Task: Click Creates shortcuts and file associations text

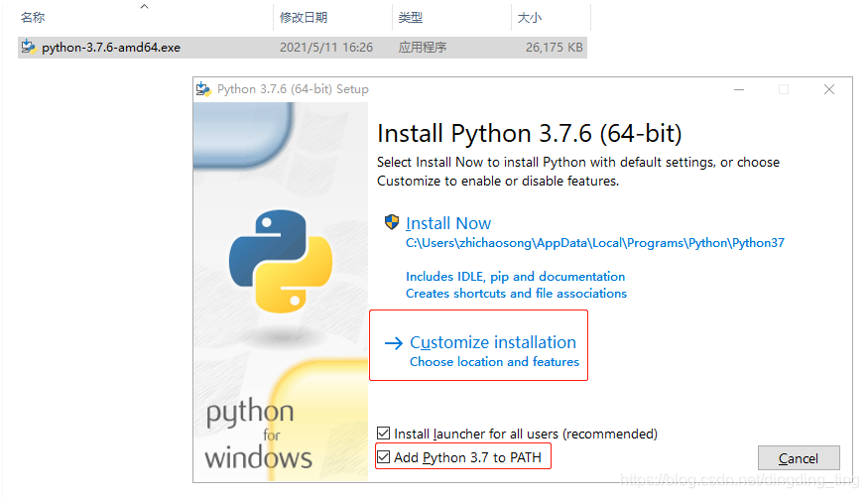Action: (x=516, y=294)
